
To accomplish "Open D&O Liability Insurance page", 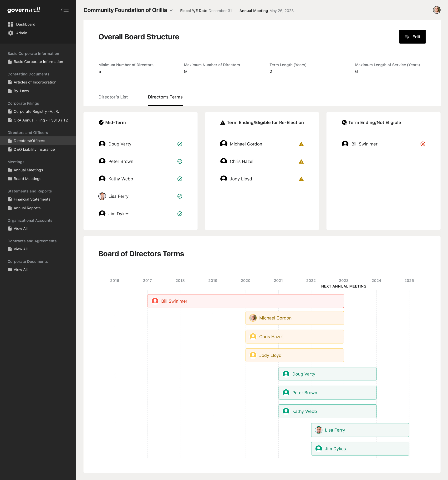I will pos(34,150).
